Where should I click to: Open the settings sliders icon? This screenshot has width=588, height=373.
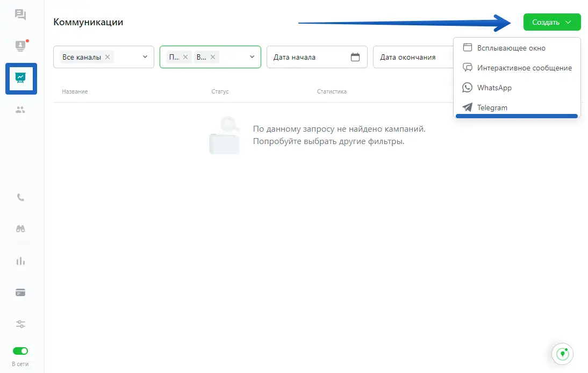click(x=20, y=324)
